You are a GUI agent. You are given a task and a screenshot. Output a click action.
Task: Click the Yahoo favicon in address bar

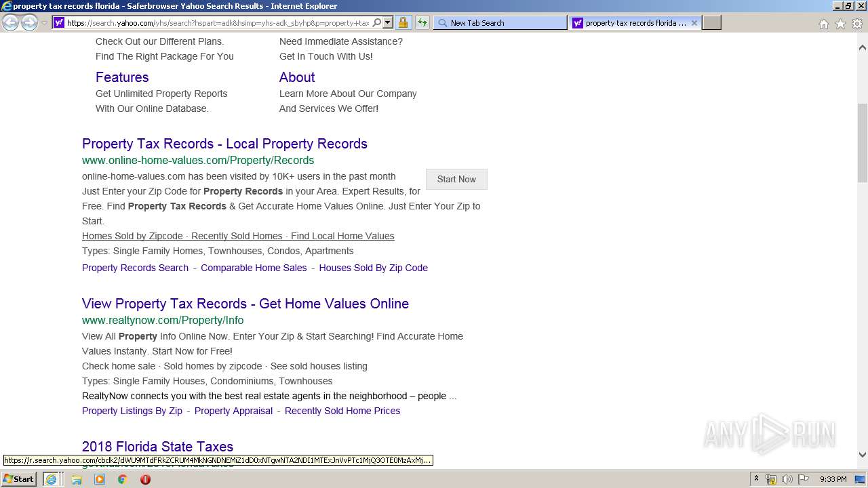pos(59,23)
